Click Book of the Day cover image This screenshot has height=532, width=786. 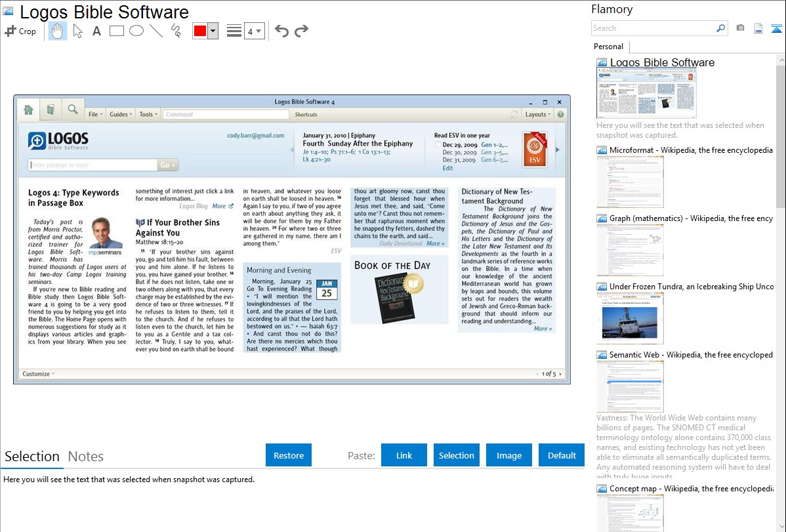point(400,298)
